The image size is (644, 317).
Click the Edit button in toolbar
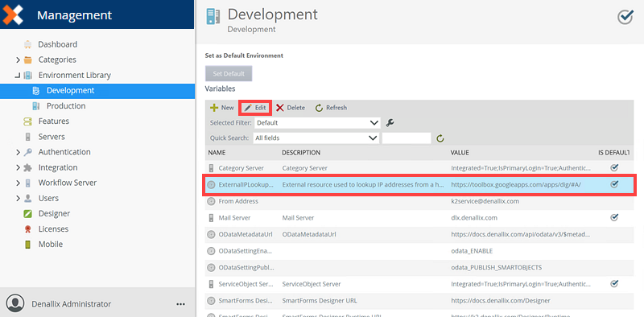[x=255, y=108]
